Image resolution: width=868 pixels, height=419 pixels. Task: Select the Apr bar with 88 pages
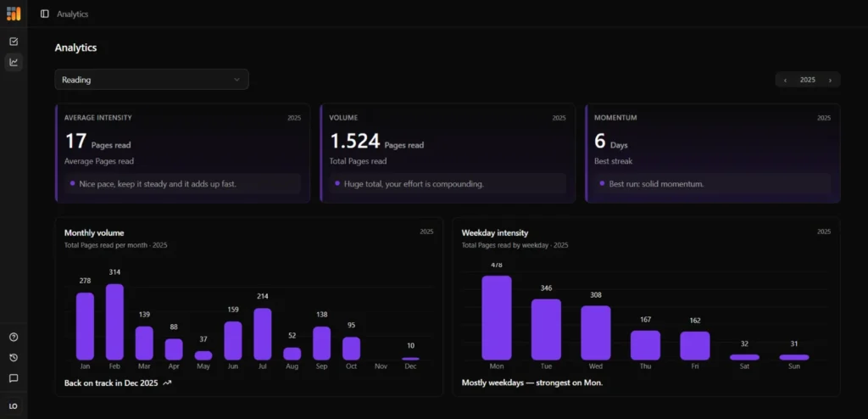(x=174, y=349)
